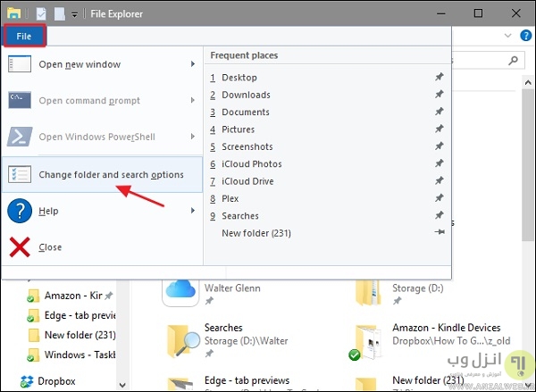Select the Searches folder item
This screenshot has height=392, width=536.
point(223,328)
